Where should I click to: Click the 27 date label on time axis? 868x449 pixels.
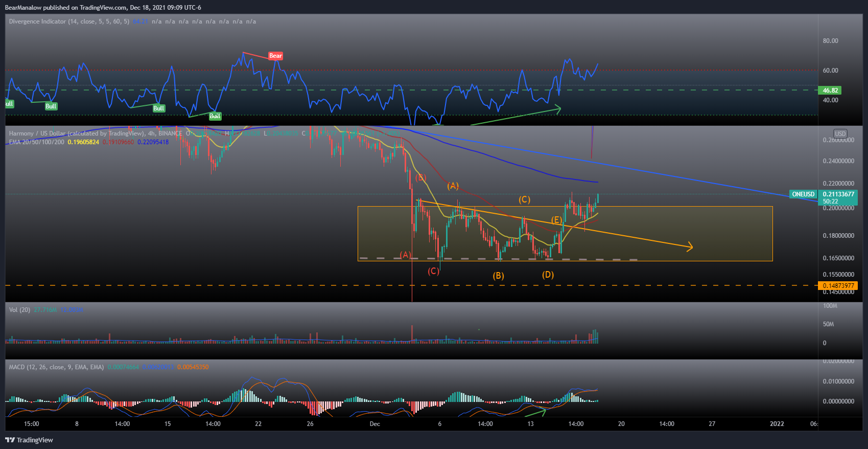tap(712, 424)
